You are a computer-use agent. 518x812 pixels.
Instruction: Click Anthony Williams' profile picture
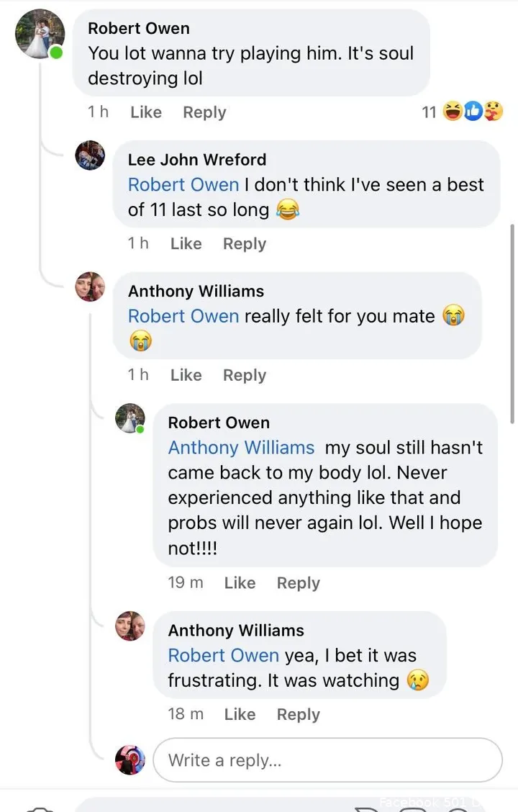pos(89,287)
